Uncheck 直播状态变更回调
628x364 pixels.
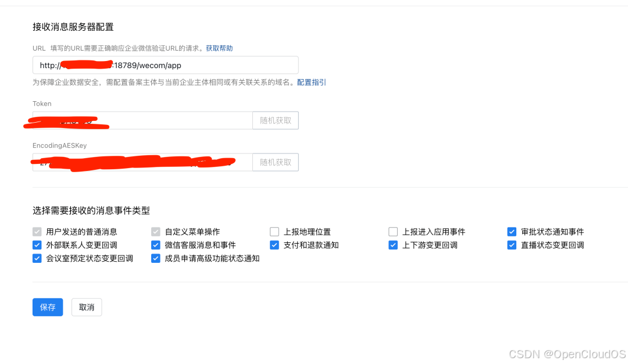(512, 245)
